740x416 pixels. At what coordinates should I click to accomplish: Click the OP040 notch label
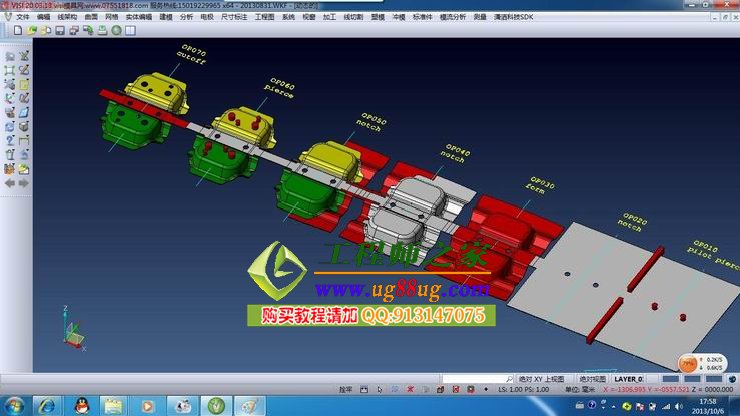456,153
